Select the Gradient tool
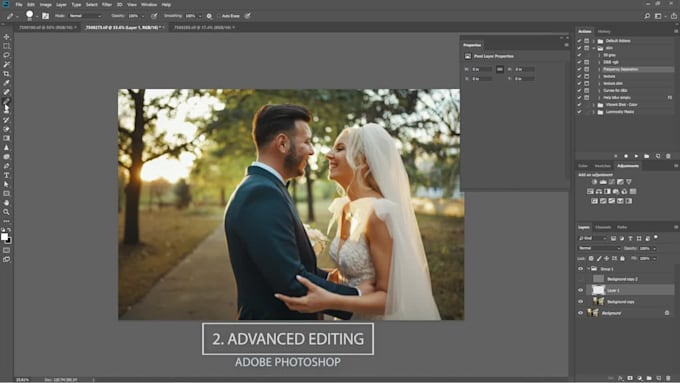This screenshot has width=680, height=383. [x=7, y=138]
